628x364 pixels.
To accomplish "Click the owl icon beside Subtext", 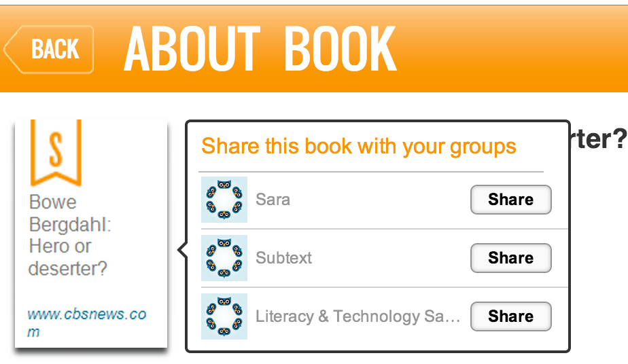I will coord(224,258).
